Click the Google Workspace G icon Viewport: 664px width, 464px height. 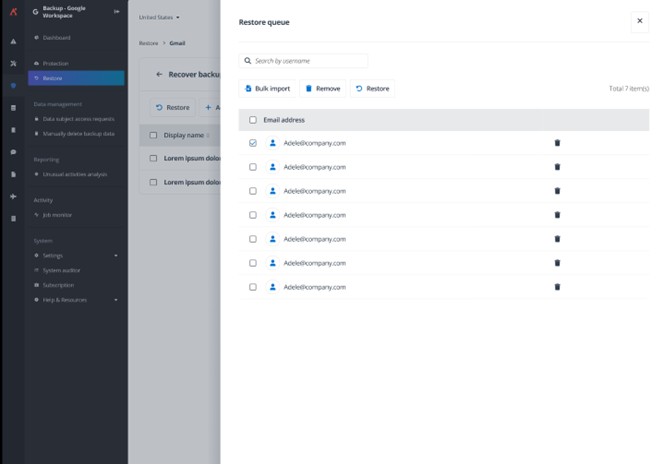point(35,12)
